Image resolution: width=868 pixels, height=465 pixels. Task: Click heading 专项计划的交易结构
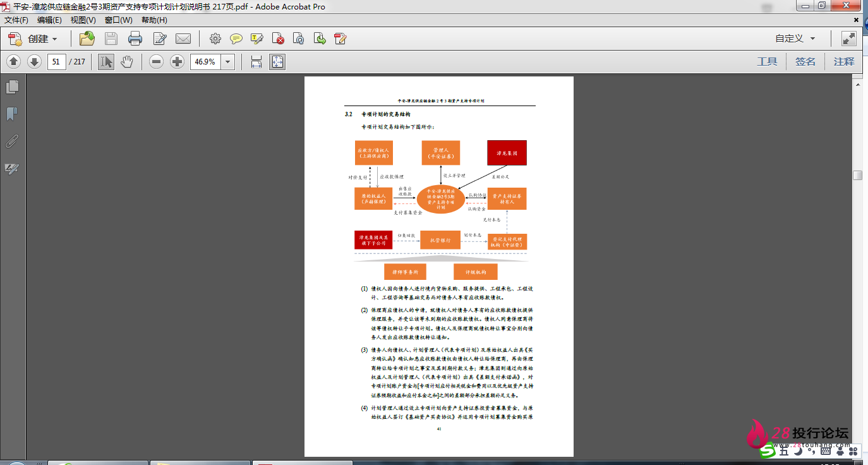(386, 115)
